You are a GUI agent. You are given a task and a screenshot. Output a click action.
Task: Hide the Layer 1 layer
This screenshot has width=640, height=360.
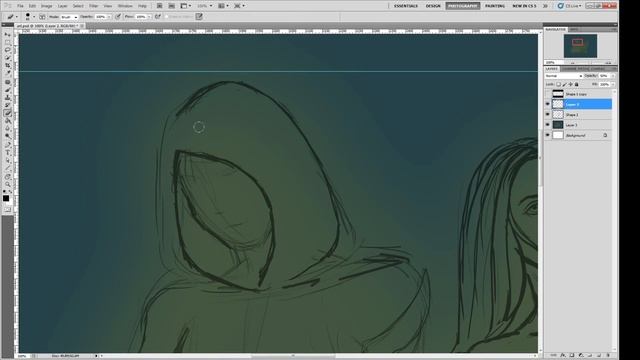548,124
